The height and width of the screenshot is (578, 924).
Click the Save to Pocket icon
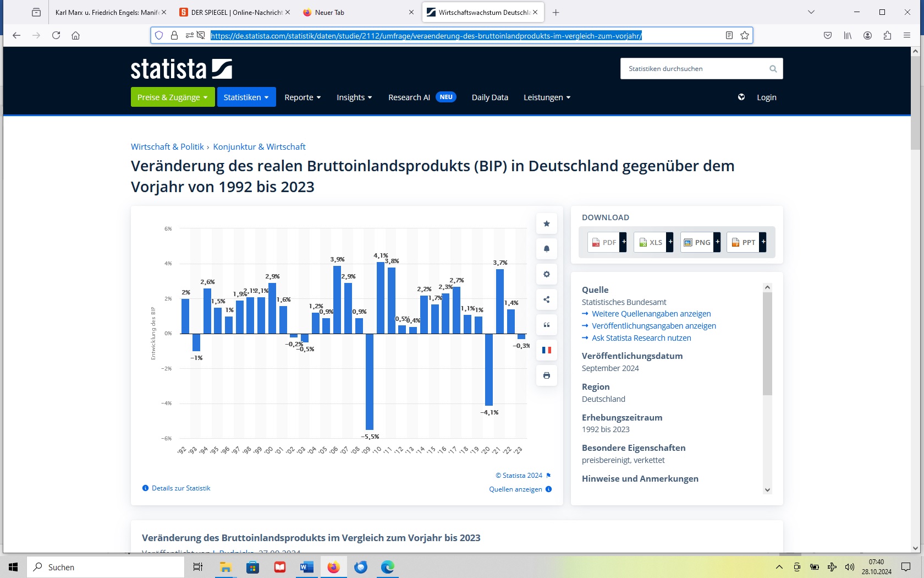pos(828,35)
